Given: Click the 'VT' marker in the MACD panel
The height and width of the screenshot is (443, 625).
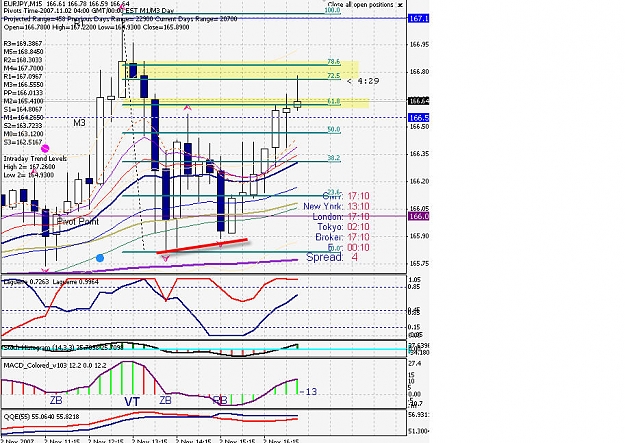Looking at the screenshot, I should pos(132,401).
